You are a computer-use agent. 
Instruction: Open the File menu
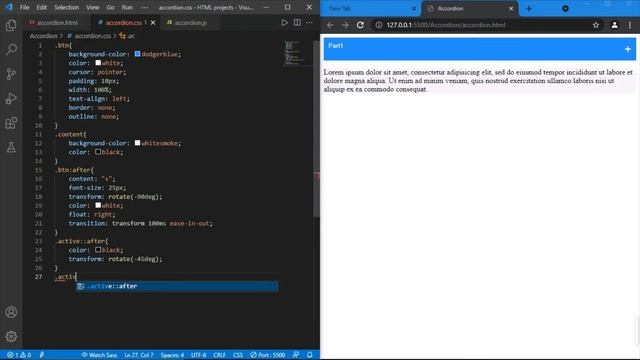(24, 7)
